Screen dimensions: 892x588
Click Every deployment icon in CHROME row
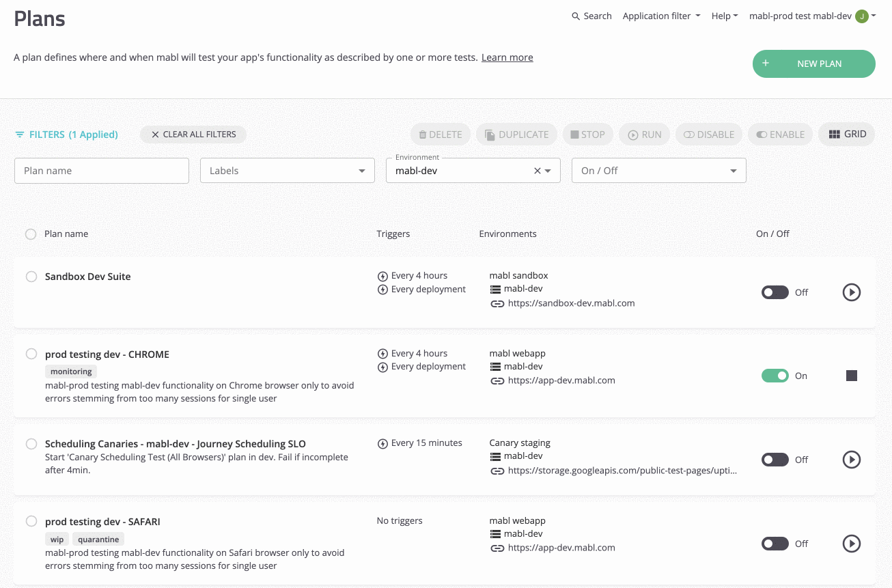click(382, 367)
